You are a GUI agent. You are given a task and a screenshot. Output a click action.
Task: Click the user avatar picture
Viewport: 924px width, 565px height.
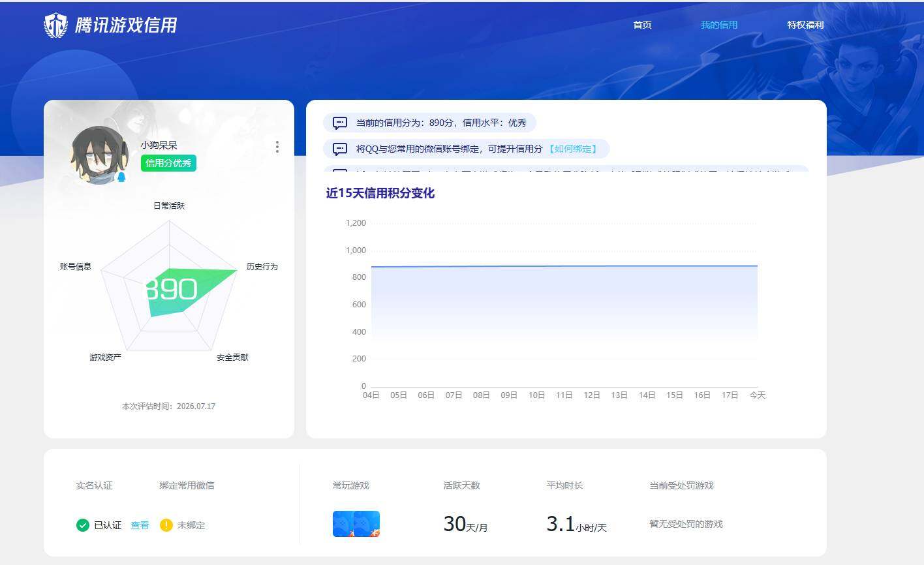click(99, 155)
